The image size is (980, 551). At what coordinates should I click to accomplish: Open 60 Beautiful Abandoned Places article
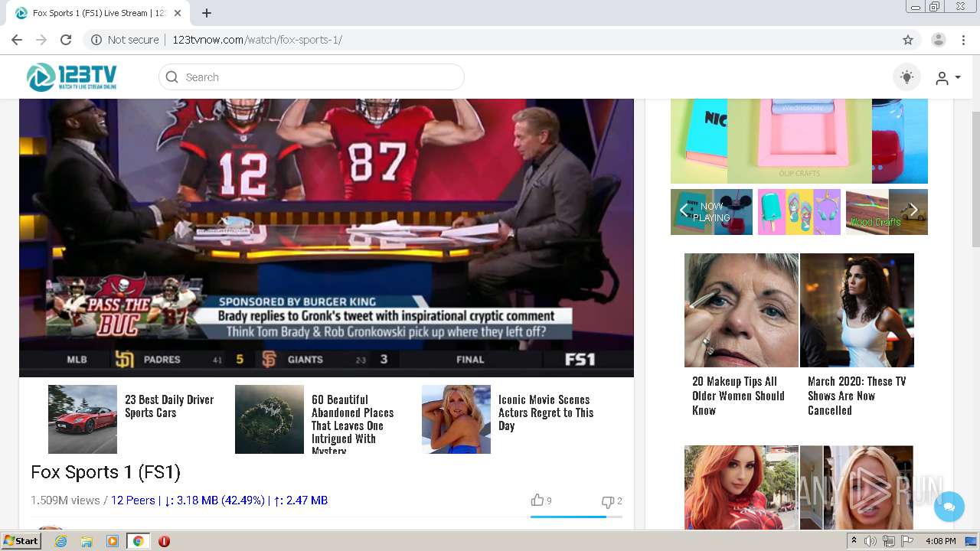point(353,425)
